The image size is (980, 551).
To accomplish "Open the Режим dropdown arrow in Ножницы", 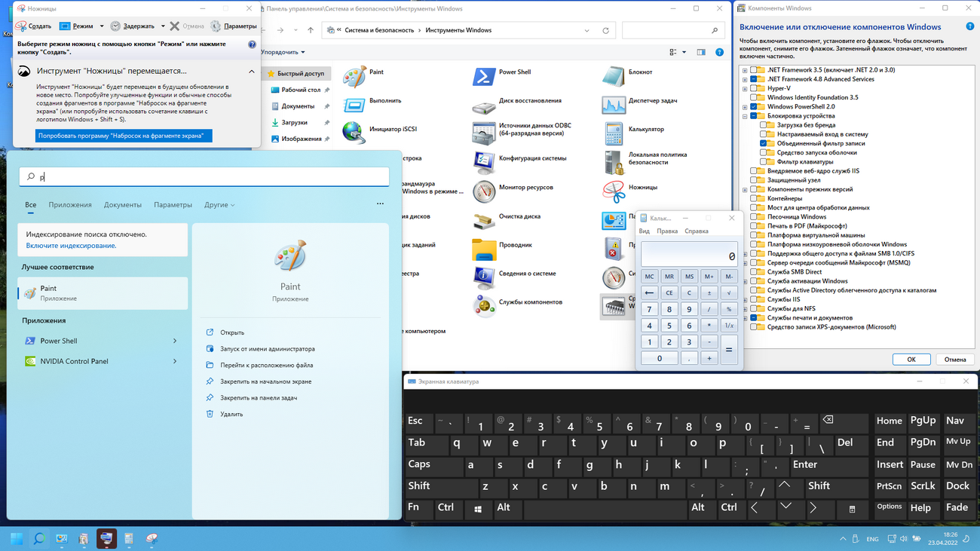I will pyautogui.click(x=102, y=26).
